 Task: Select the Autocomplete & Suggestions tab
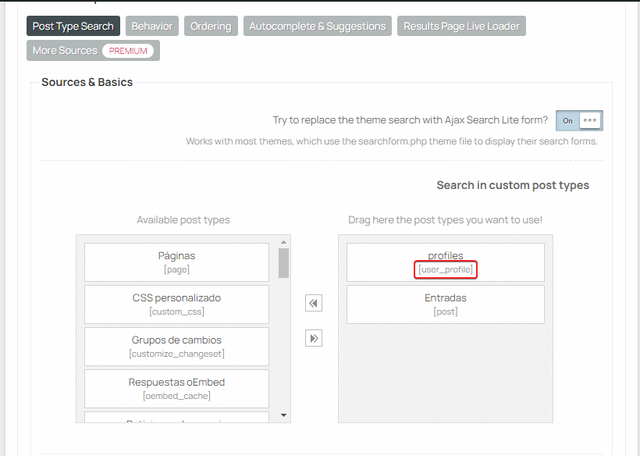pyautogui.click(x=318, y=26)
